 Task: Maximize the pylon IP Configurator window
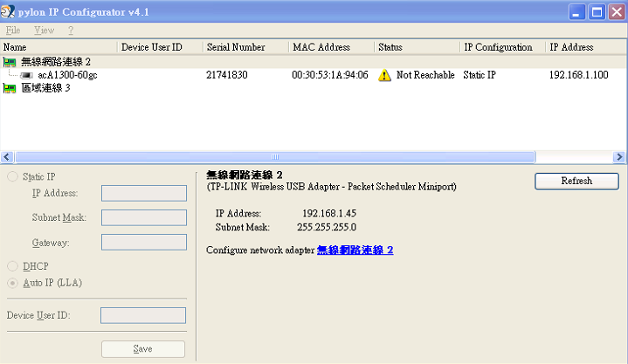(597, 12)
